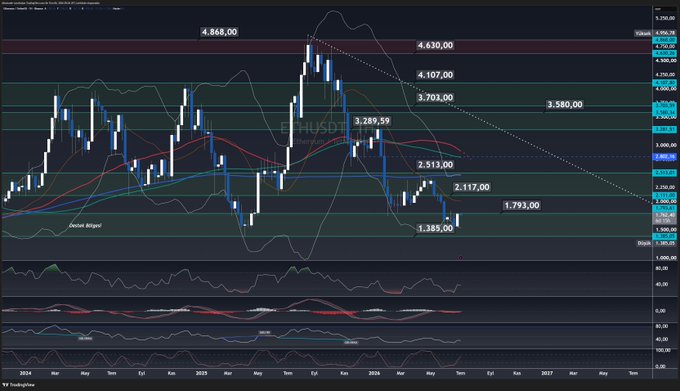680x391 pixels.
Task: Click the cyan 4.630,26 axis tag
Action: point(665,53)
